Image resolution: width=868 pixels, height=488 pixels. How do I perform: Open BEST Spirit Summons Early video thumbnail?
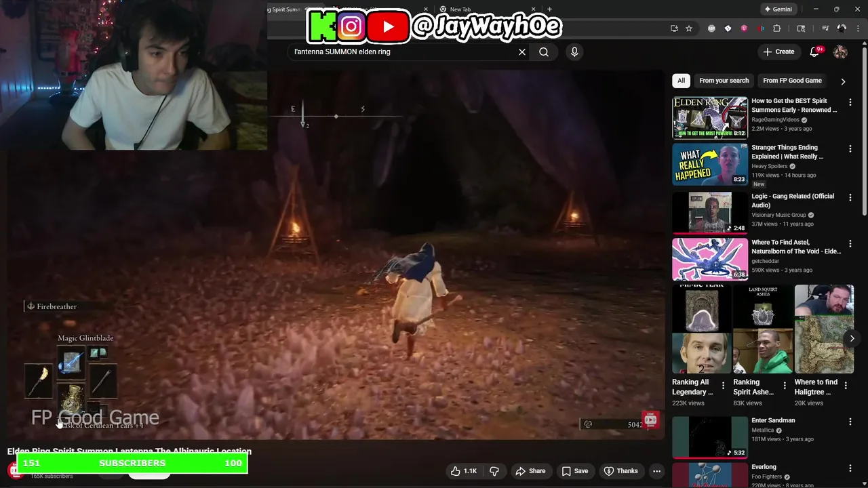pyautogui.click(x=710, y=117)
